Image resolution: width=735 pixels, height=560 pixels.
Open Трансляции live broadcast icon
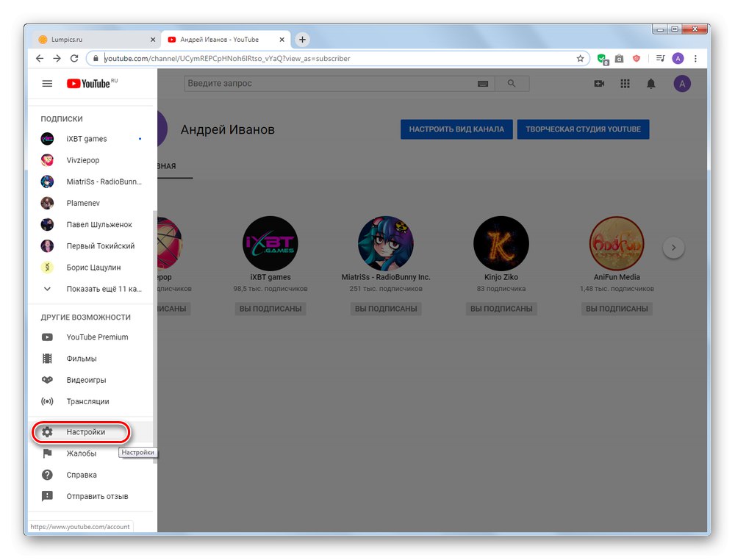pos(47,401)
